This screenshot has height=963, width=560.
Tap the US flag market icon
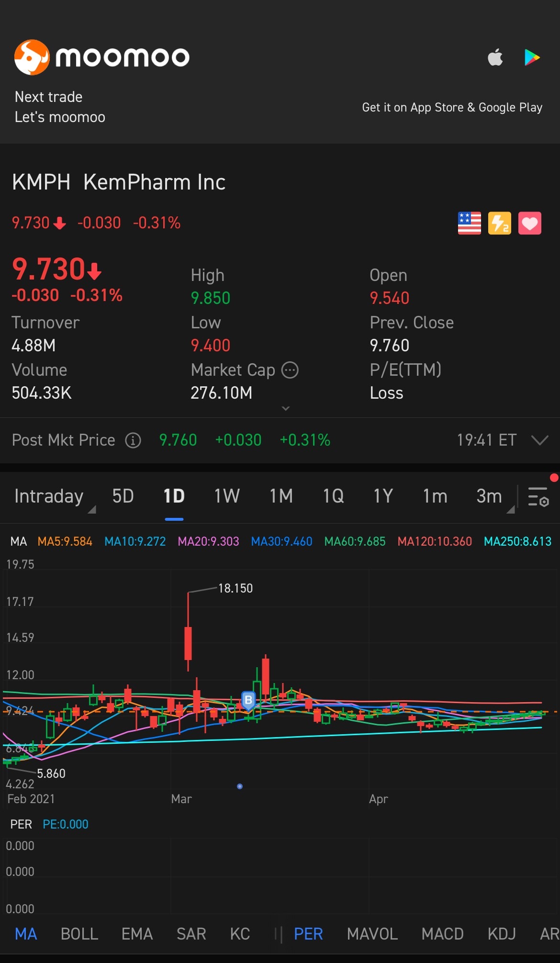coord(469,223)
